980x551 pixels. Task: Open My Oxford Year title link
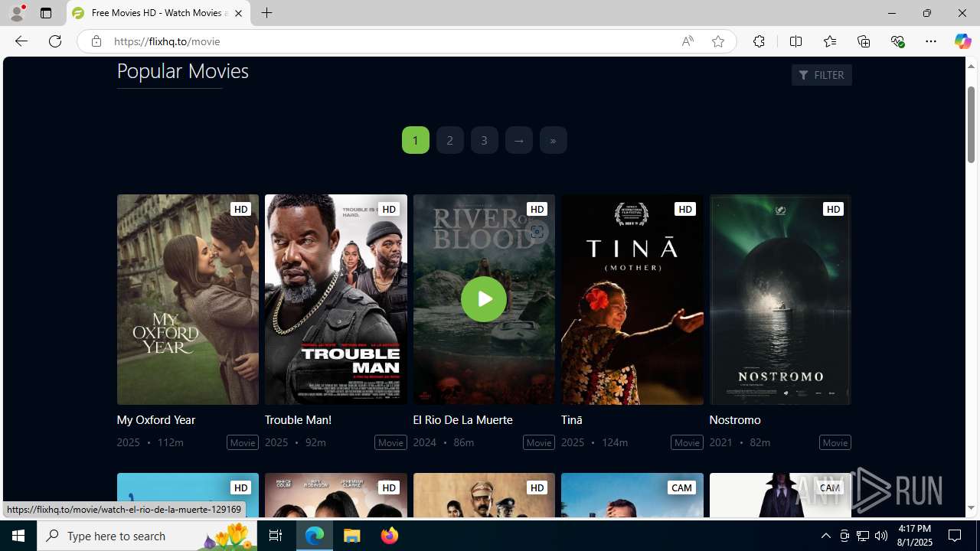pyautogui.click(x=156, y=419)
